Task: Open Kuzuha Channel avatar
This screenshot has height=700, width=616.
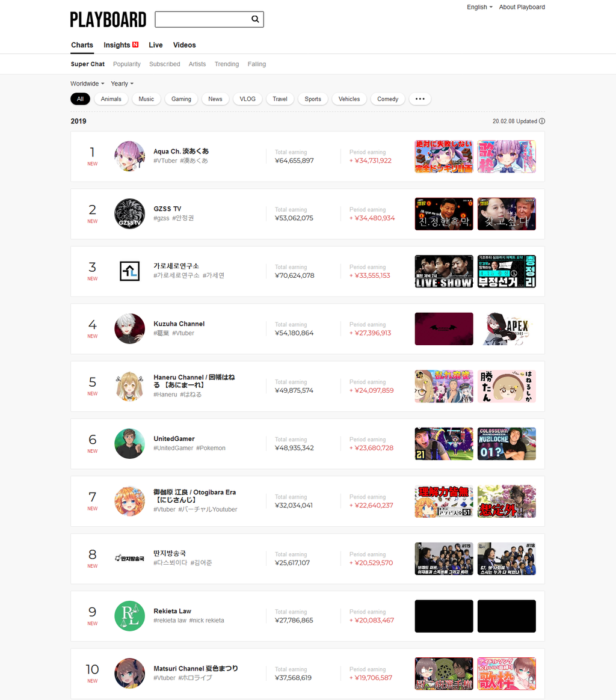Action: click(x=129, y=329)
